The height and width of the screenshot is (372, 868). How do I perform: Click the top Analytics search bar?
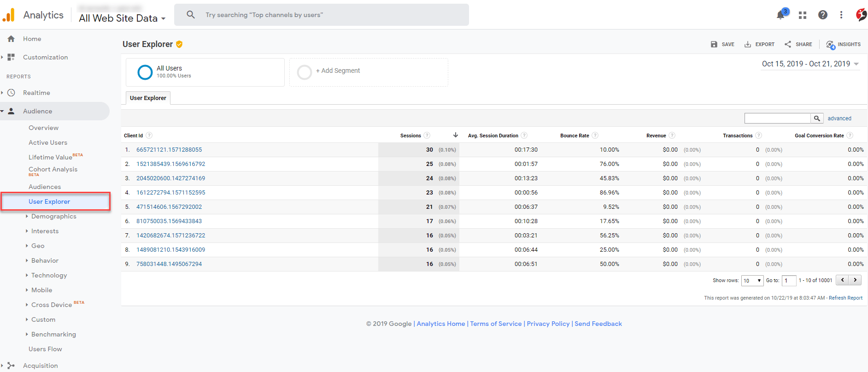[x=322, y=15]
